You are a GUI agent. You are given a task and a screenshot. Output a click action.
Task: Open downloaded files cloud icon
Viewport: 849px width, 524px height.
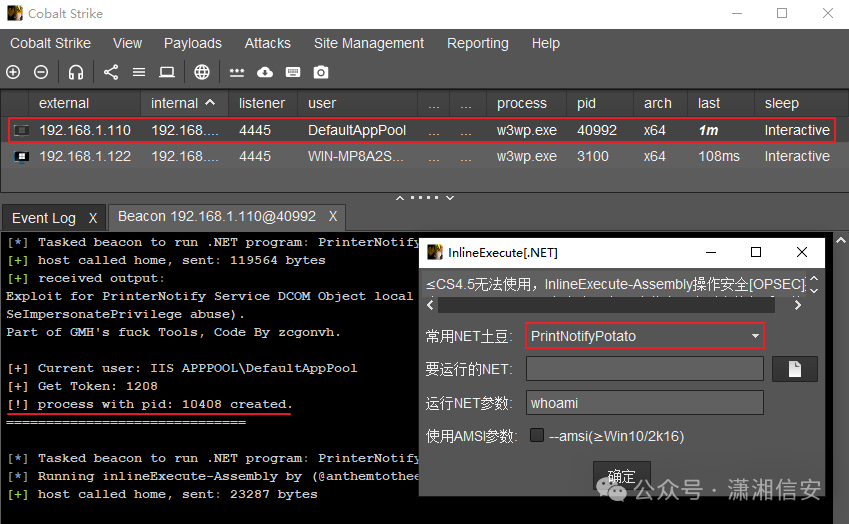tap(265, 72)
